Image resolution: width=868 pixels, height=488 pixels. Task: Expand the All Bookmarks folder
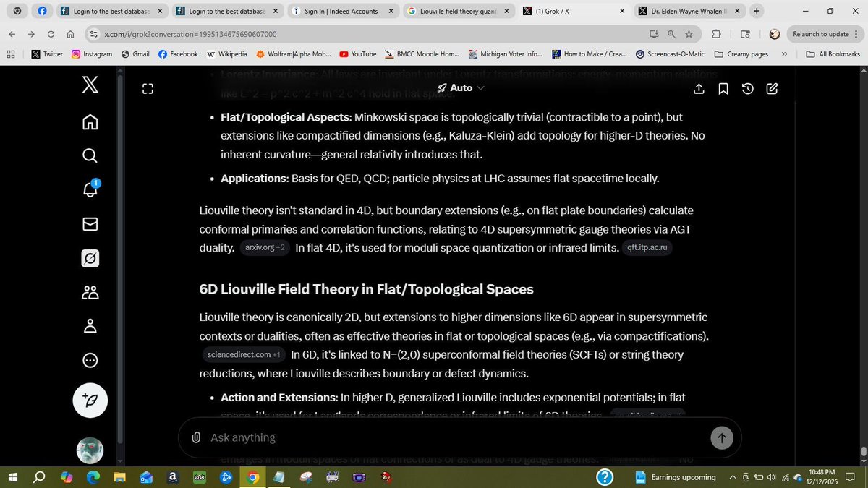point(833,54)
